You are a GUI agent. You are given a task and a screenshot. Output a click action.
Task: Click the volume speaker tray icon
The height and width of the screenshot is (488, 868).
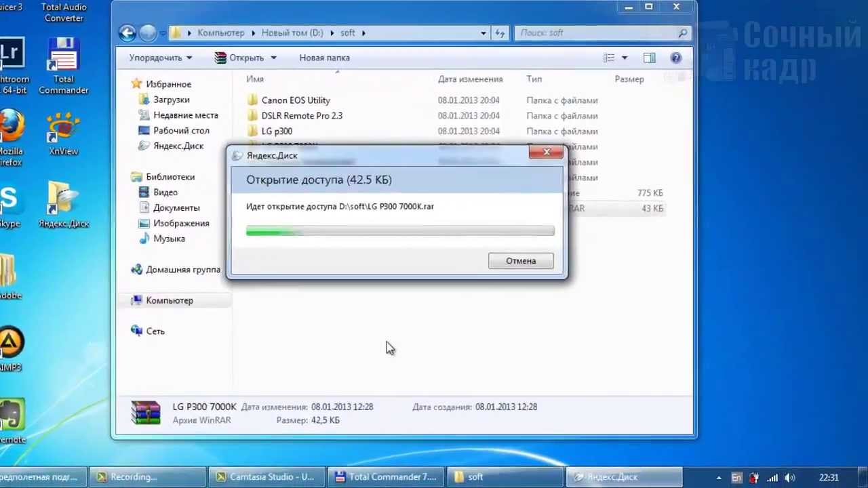[x=789, y=478]
